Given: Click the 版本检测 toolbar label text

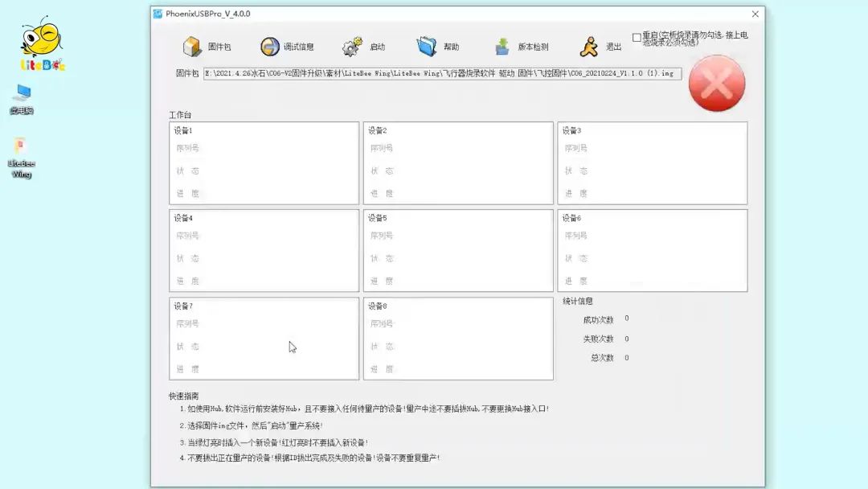Looking at the screenshot, I should click(x=533, y=47).
